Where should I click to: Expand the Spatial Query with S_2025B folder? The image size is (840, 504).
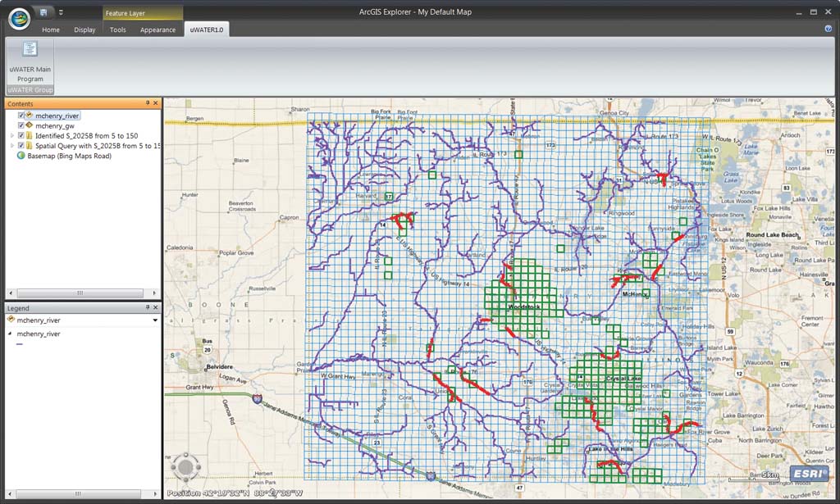12,146
